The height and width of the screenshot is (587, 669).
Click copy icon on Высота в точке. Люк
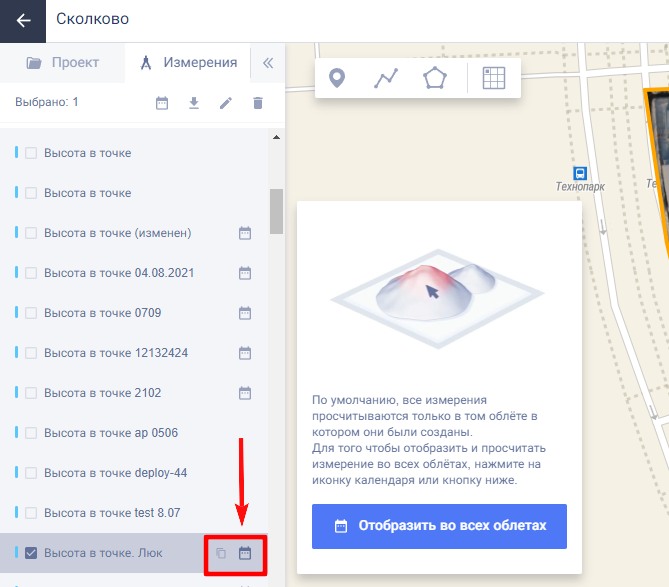click(221, 553)
